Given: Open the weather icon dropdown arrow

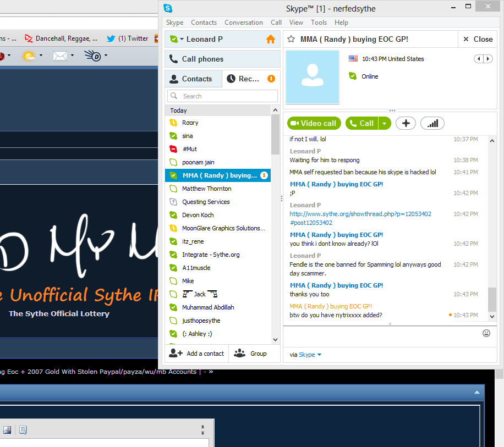Looking at the screenshot, I should click(41, 55).
